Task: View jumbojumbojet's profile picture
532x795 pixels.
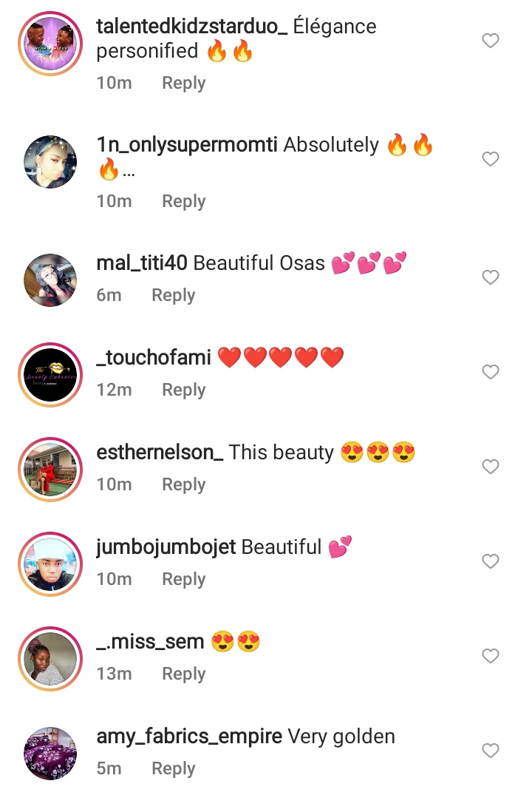Action: [x=50, y=564]
